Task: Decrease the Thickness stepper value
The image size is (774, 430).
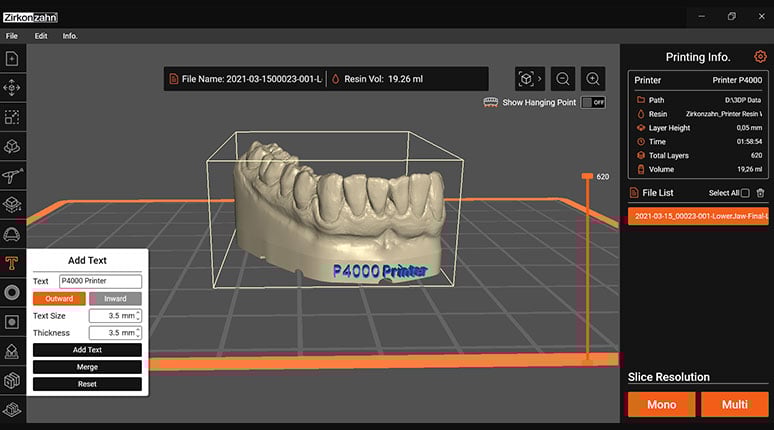Action: (138, 336)
